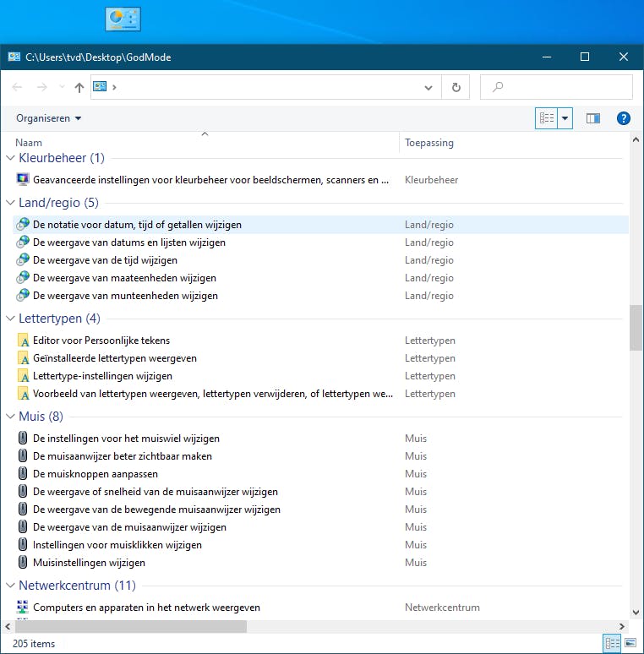Collapse the Muis group

[x=10, y=417]
